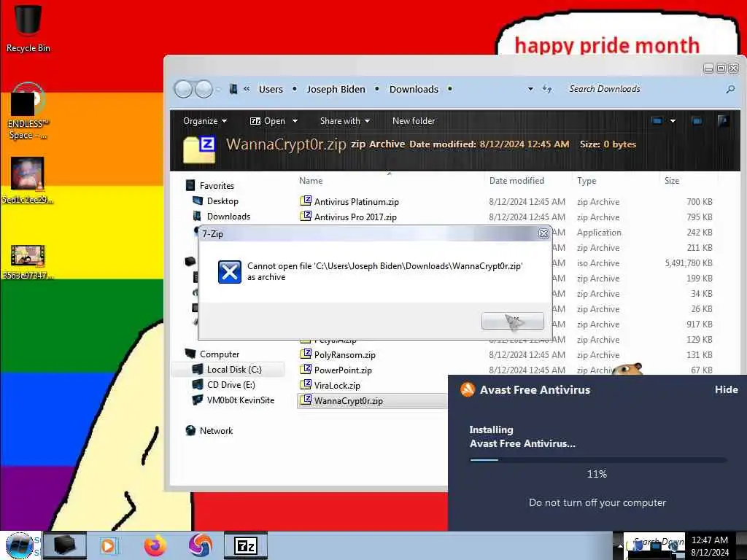Sort by the Name column header
Image resolution: width=747 pixels, height=560 pixels.
coord(311,181)
